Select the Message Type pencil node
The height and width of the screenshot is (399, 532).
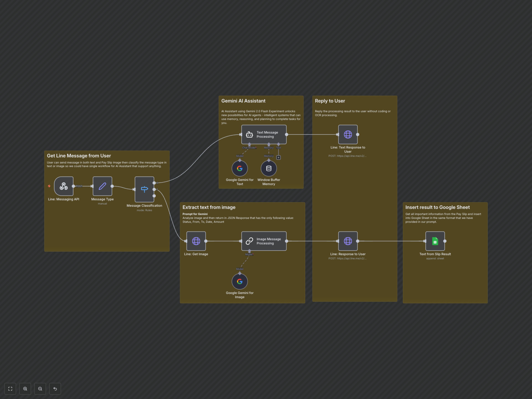(x=102, y=186)
